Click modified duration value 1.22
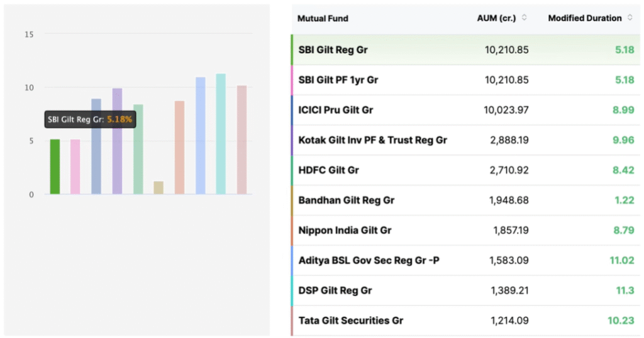Screen dimensions: 644x338 (625, 200)
